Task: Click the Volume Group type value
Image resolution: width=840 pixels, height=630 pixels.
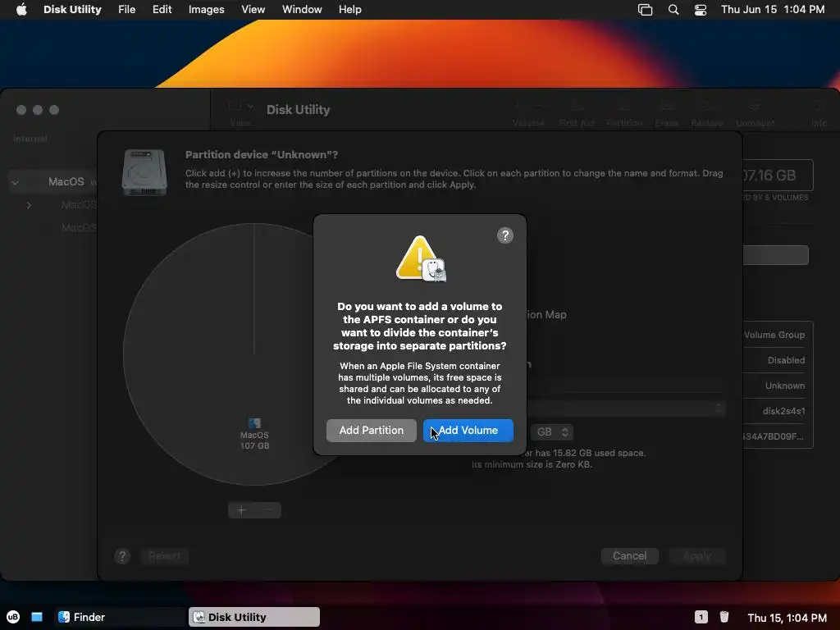Action: click(x=774, y=335)
